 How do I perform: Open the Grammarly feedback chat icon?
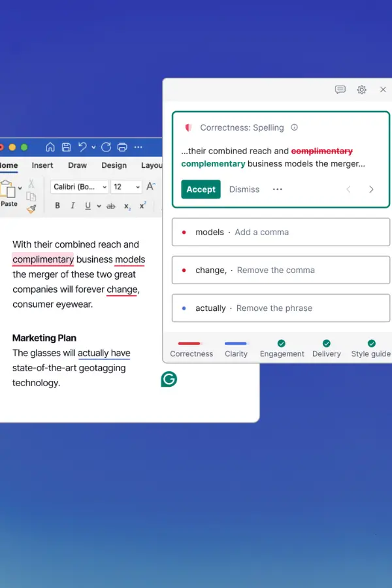[x=340, y=90]
